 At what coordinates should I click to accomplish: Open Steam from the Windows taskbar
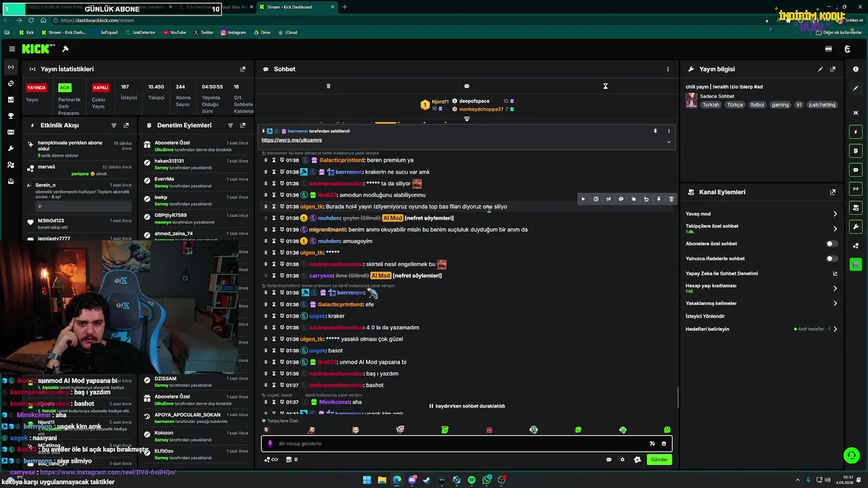tap(427, 481)
